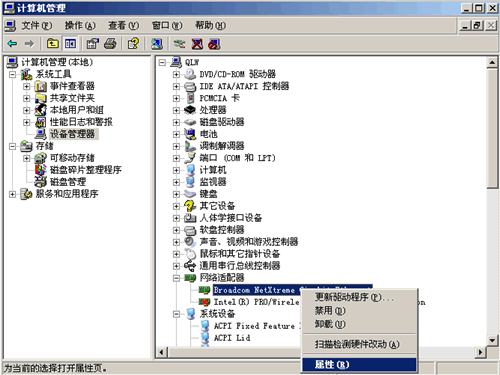Select 磁盘管理 in the left tree
The height and width of the screenshot is (375, 500).
[68, 182]
